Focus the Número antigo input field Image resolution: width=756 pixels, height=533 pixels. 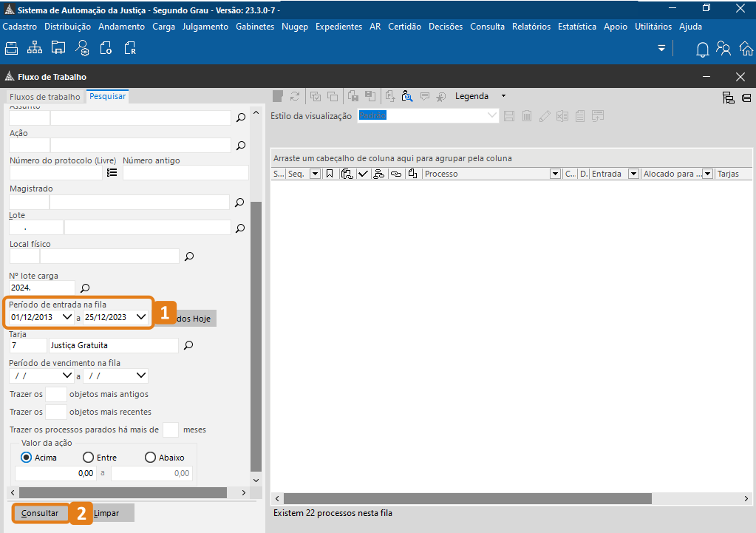(x=185, y=173)
